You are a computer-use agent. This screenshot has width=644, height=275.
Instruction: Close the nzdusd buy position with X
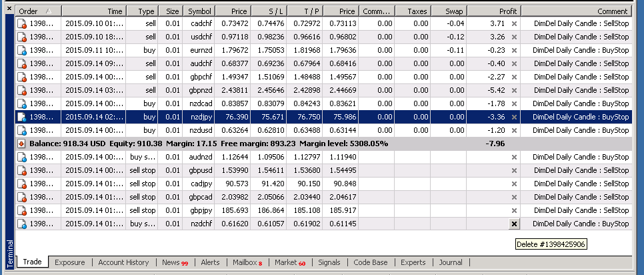point(514,130)
